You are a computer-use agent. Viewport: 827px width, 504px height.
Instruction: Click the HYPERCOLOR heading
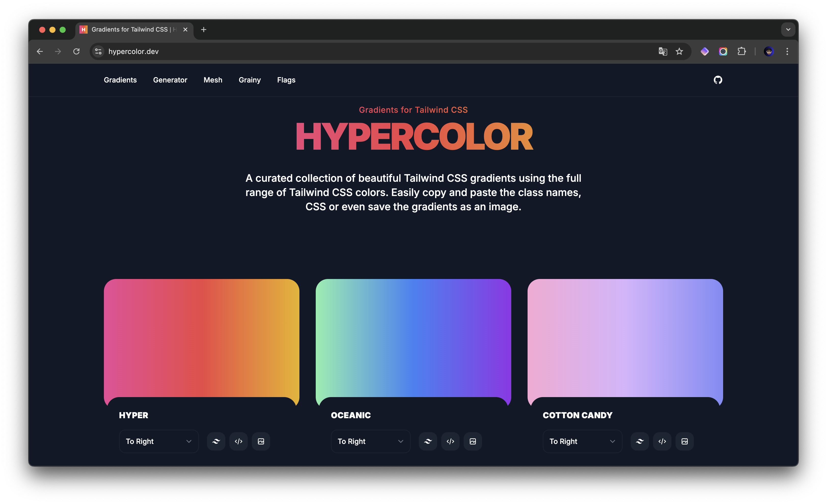pyautogui.click(x=414, y=137)
